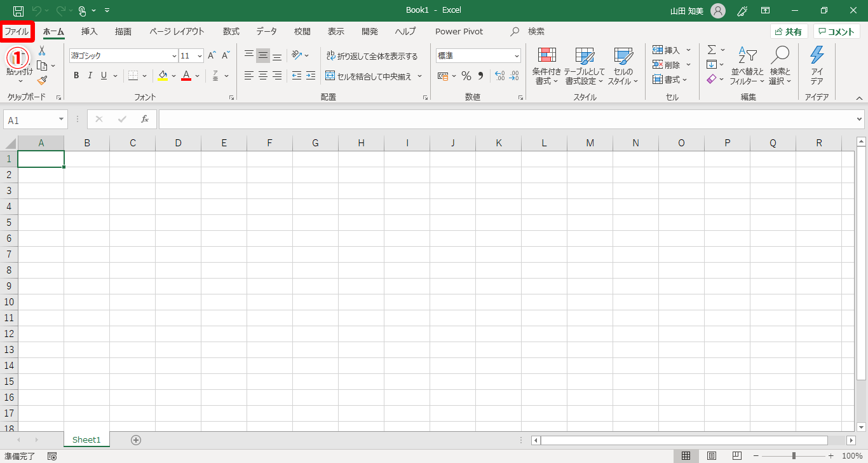Toggle italic formatting
This screenshot has width=868, height=463.
(x=90, y=76)
